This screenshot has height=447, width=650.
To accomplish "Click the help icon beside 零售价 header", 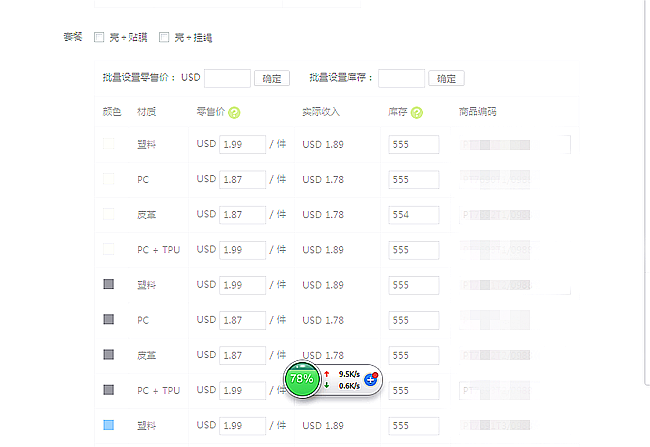I will (x=234, y=112).
